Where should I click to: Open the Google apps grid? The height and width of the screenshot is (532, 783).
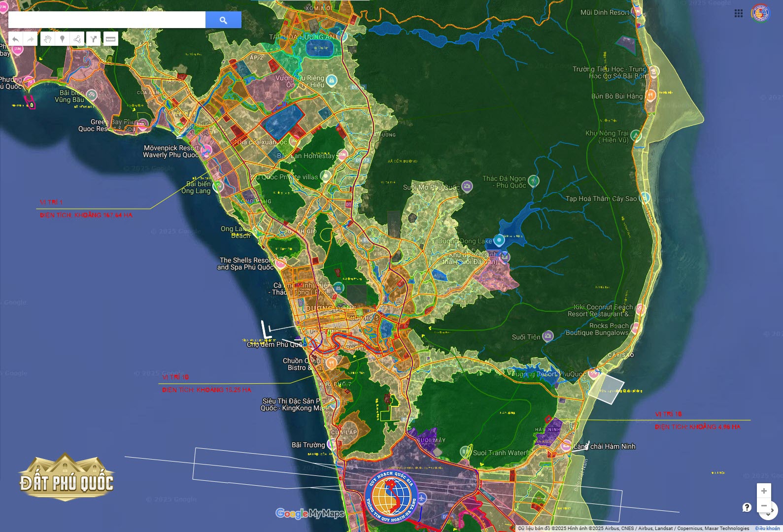coord(738,13)
